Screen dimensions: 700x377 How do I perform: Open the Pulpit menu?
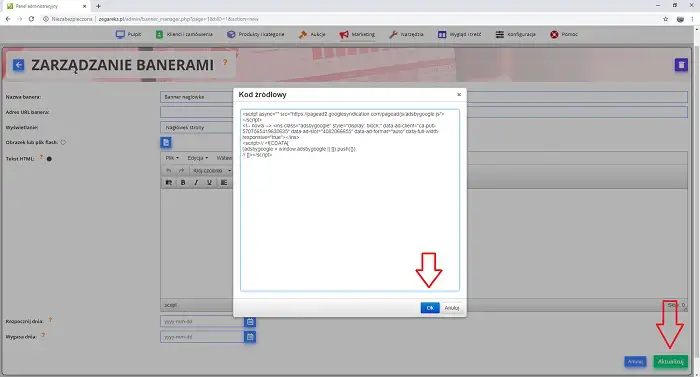(x=128, y=34)
